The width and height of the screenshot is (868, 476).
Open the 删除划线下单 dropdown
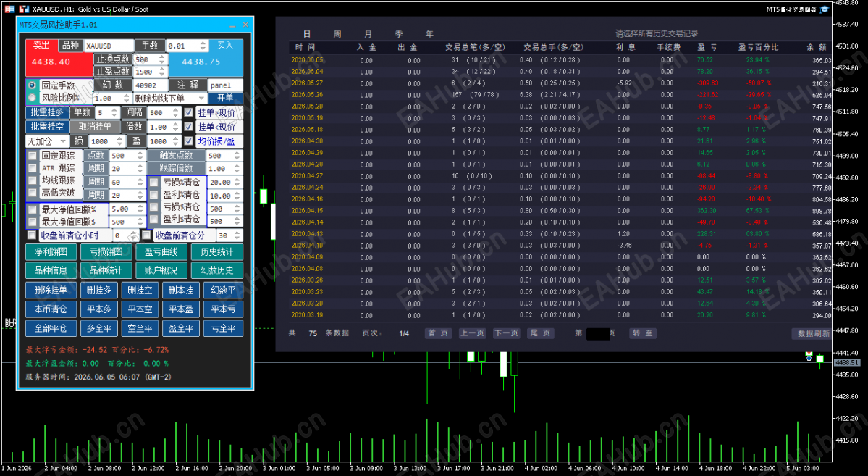pos(170,98)
